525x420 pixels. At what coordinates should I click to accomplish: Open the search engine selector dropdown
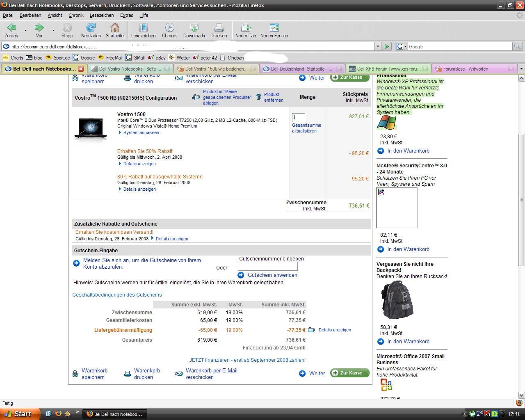click(401, 46)
